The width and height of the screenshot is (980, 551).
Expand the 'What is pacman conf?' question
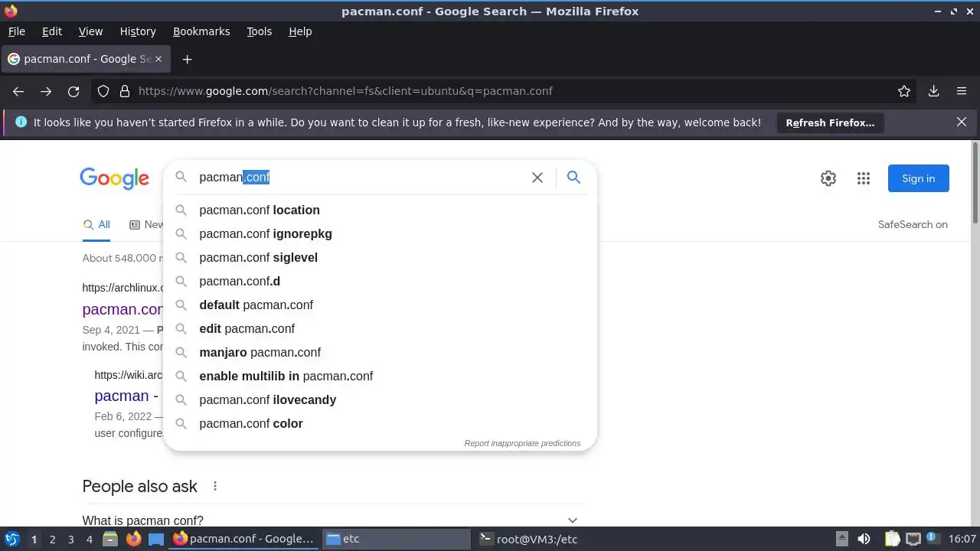(x=332, y=520)
